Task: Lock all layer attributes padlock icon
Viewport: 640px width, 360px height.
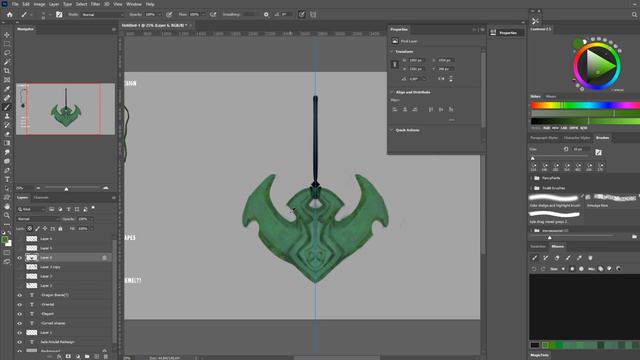Action: 60,229
